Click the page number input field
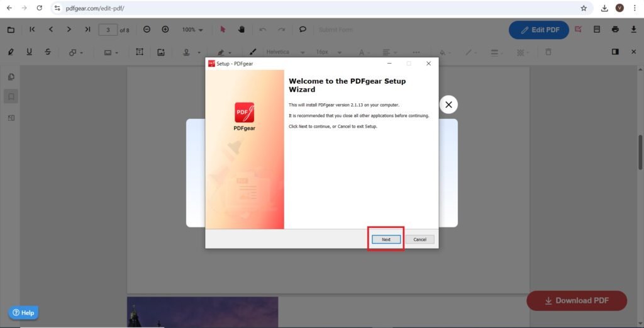 108,30
